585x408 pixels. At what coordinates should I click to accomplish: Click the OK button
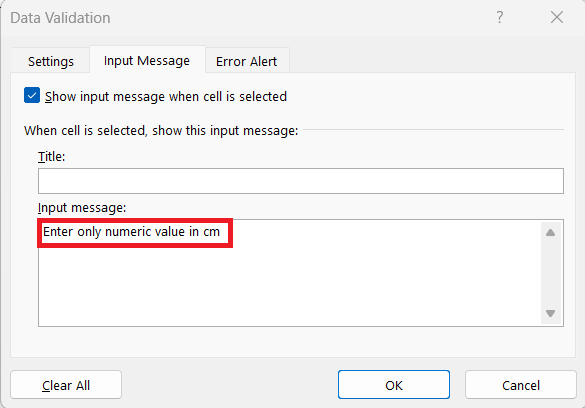tap(394, 385)
